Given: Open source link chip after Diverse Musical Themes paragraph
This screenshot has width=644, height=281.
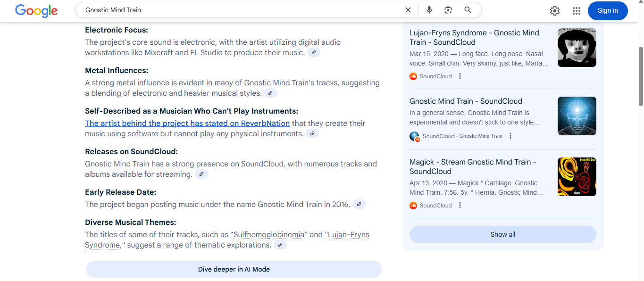Looking at the screenshot, I should tap(280, 245).
